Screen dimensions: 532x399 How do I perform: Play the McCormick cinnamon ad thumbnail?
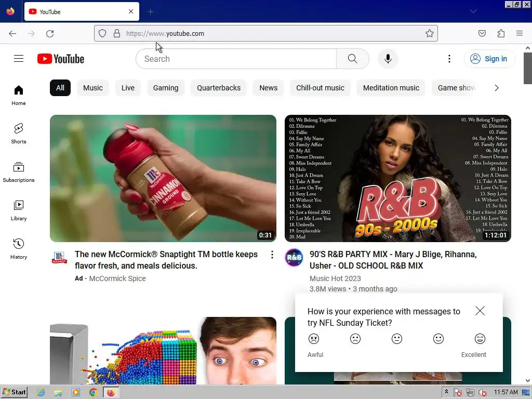(163, 179)
